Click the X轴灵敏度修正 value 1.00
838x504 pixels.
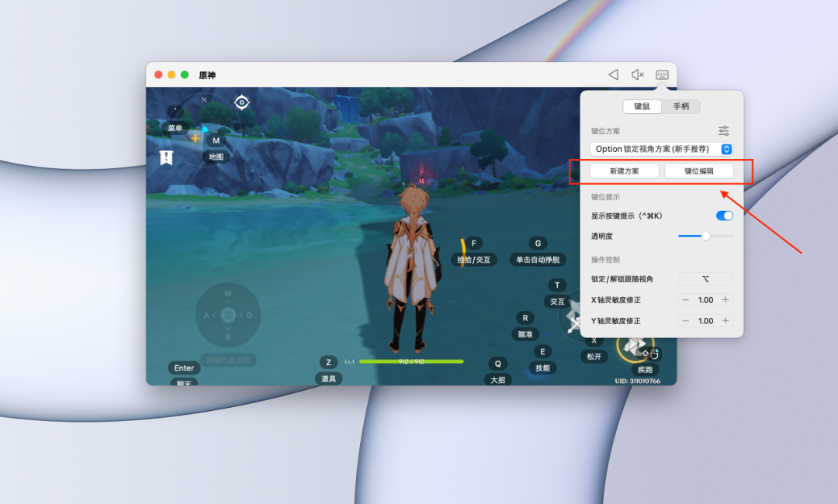pos(705,300)
